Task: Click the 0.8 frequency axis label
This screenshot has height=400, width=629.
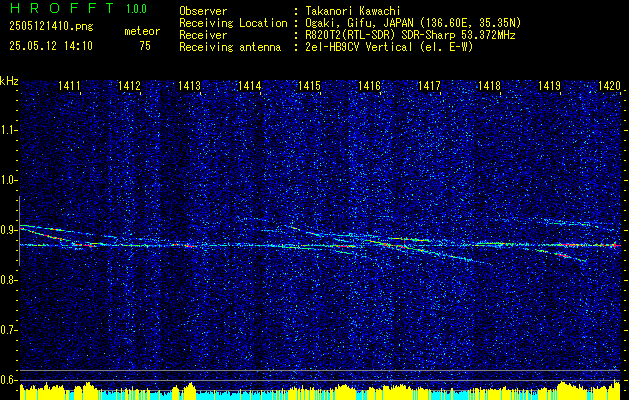Action: click(8, 280)
